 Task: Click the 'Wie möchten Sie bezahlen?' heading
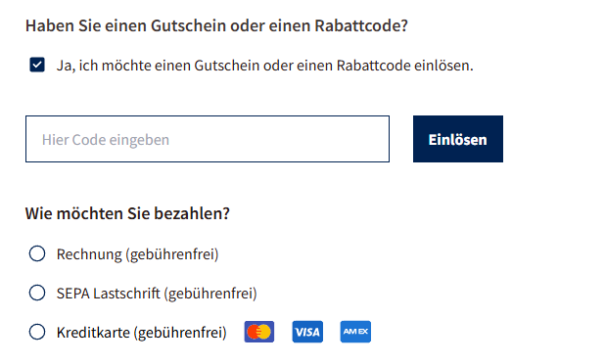(x=127, y=213)
